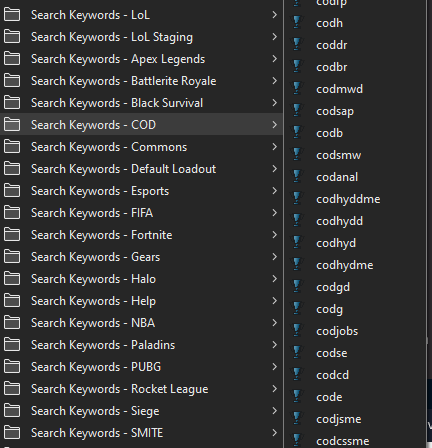Expand the NBA submenu arrow
432x448 pixels.
274,323
